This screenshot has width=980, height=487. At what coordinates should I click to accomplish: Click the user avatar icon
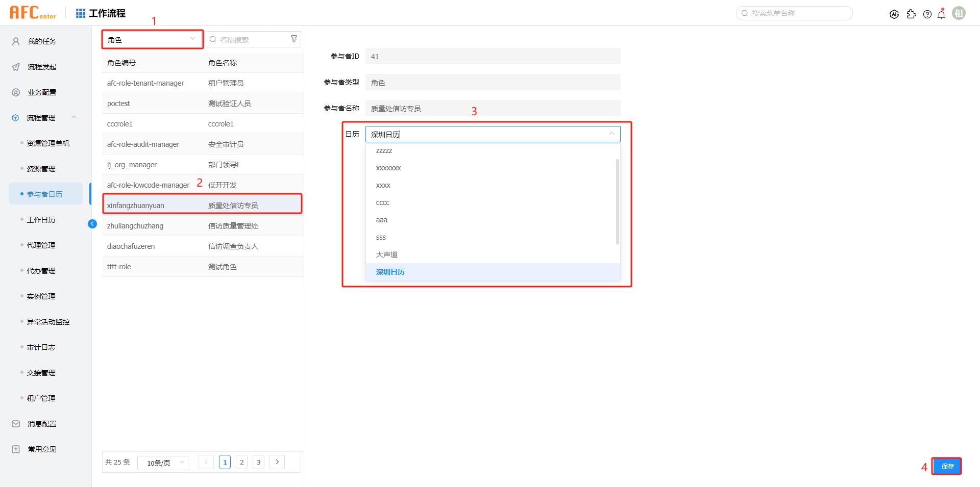(959, 13)
